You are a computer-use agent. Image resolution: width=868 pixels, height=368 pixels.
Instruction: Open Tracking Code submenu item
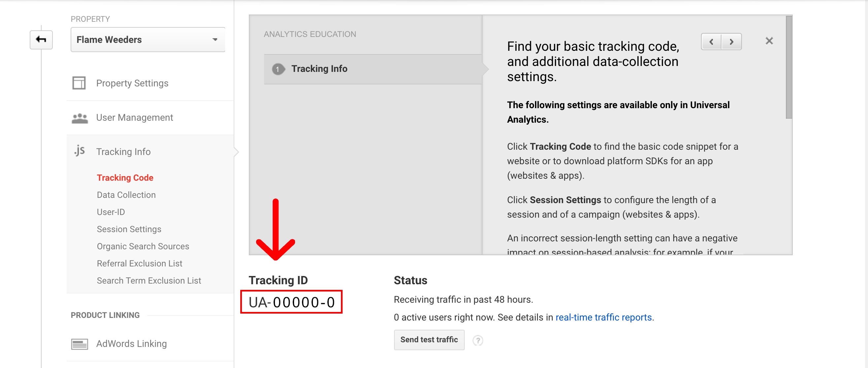(125, 178)
